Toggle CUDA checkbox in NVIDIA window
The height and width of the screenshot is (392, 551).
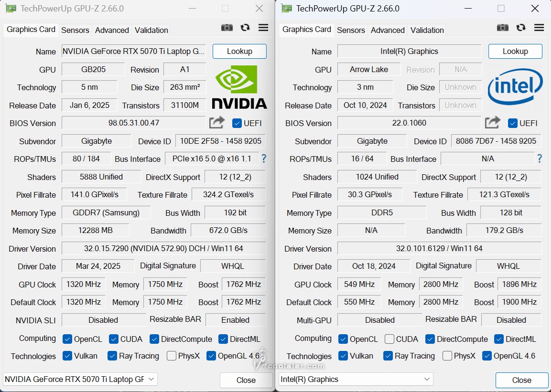click(x=114, y=339)
